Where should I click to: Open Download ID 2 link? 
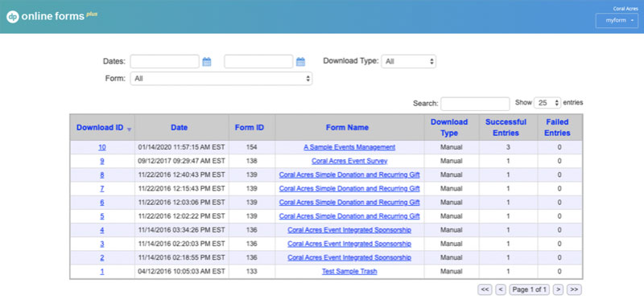click(102, 257)
